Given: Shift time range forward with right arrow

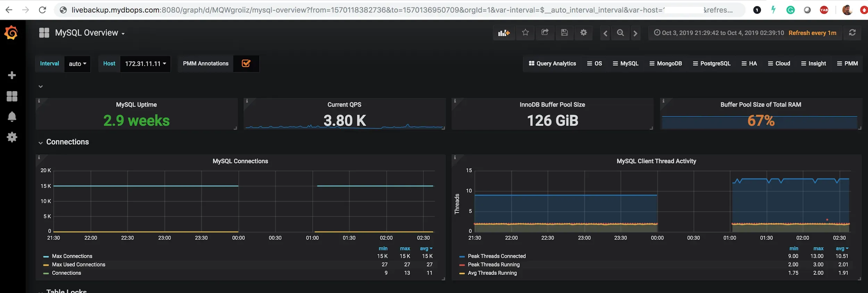Looking at the screenshot, I should pyautogui.click(x=635, y=33).
